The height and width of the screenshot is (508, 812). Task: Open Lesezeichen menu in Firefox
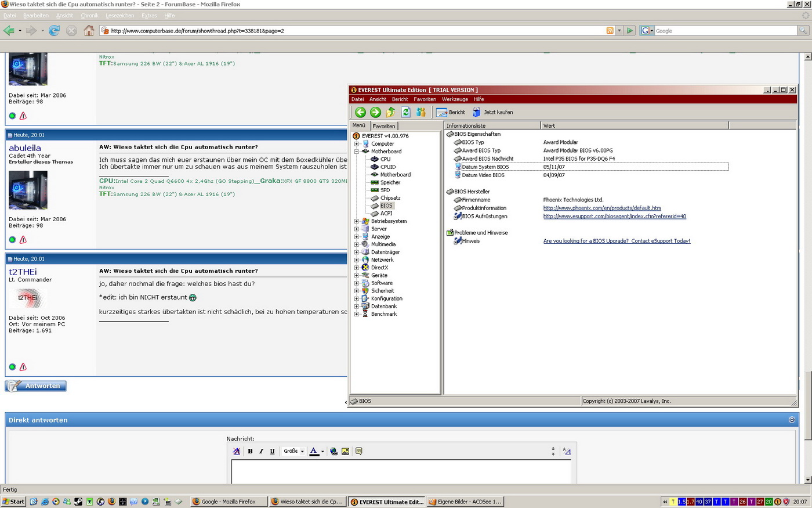coord(120,16)
